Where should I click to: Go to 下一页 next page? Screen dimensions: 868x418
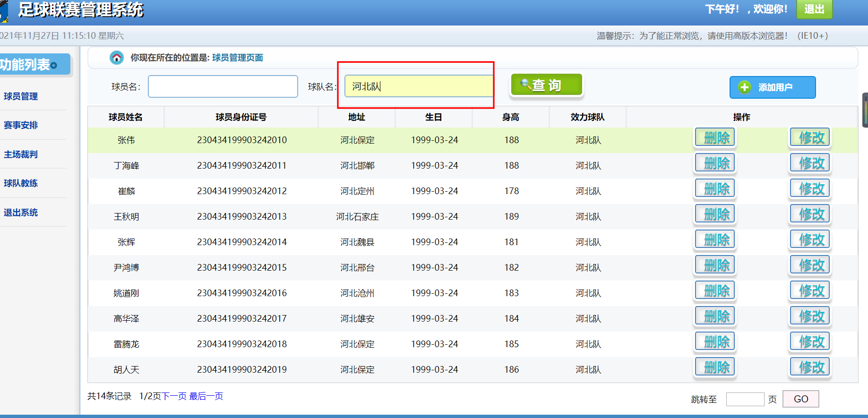pyautogui.click(x=174, y=396)
